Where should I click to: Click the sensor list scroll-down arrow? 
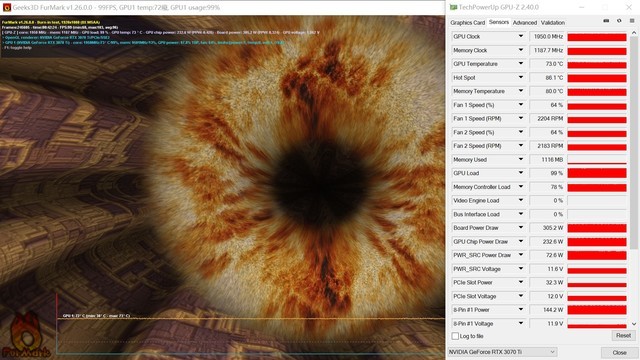634,324
